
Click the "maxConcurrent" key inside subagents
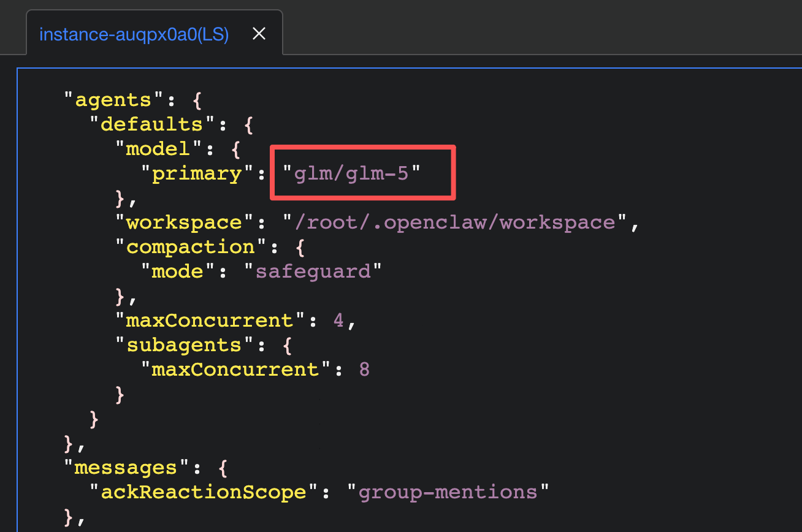236,369
